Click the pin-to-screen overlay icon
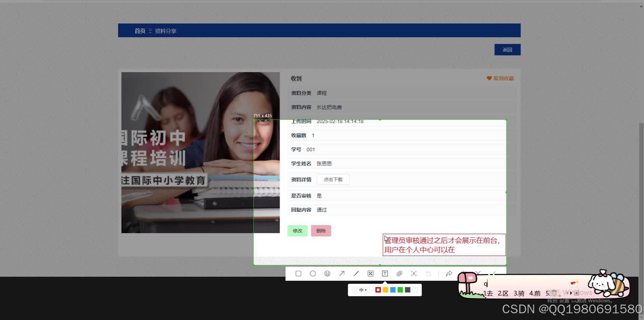 pos(399,274)
